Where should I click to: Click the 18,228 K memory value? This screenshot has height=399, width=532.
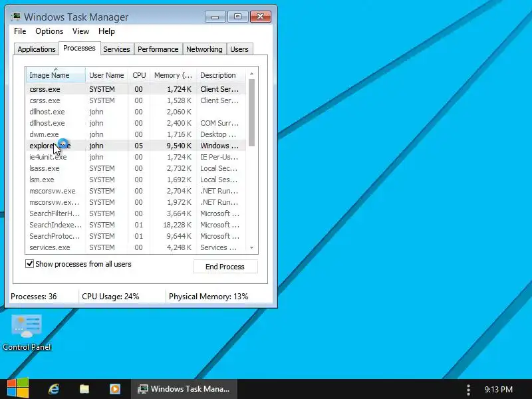click(177, 225)
